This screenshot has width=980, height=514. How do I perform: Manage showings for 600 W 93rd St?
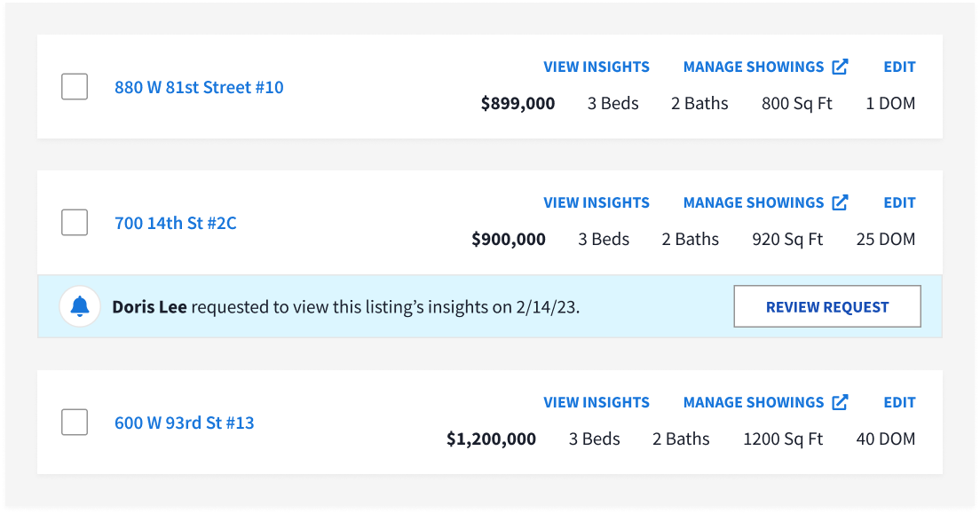click(x=754, y=402)
